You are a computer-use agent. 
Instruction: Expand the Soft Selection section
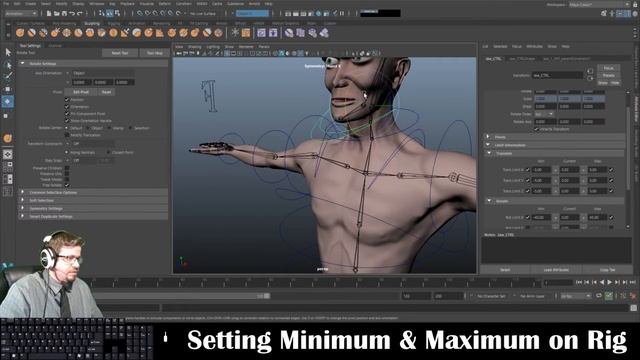tap(23, 200)
